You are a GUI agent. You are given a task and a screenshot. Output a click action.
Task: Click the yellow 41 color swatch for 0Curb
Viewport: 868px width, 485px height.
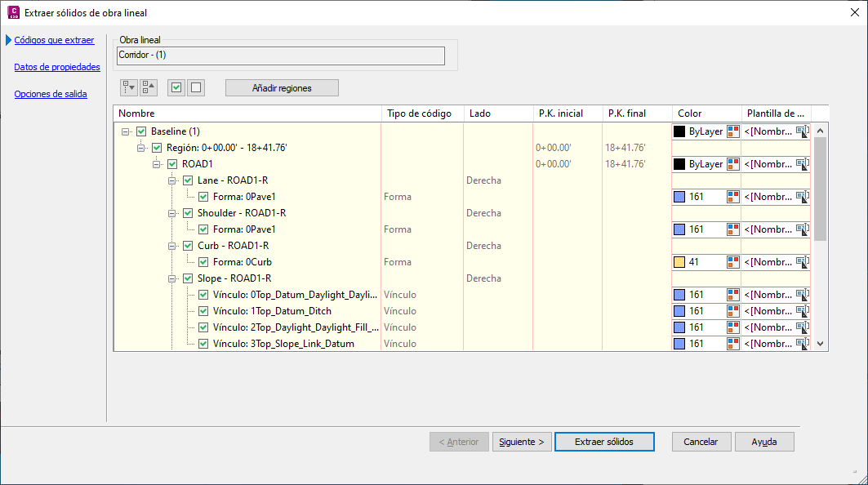(x=679, y=262)
